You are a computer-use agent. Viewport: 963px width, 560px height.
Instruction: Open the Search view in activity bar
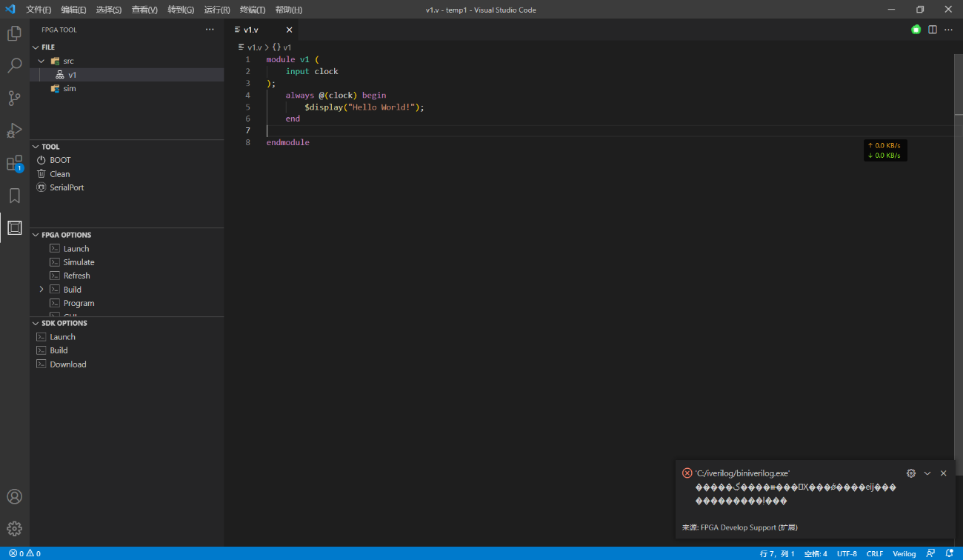[14, 66]
